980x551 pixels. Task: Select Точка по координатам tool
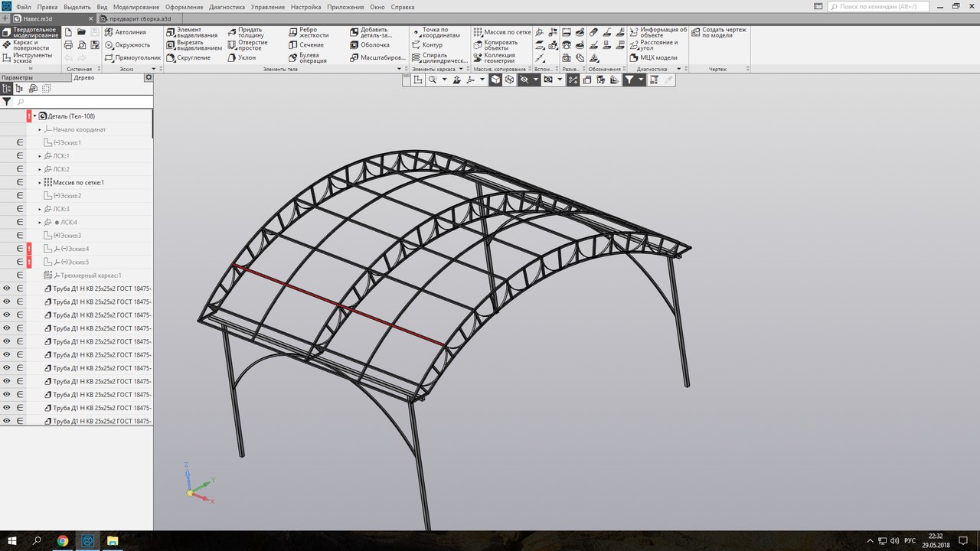pos(436,32)
